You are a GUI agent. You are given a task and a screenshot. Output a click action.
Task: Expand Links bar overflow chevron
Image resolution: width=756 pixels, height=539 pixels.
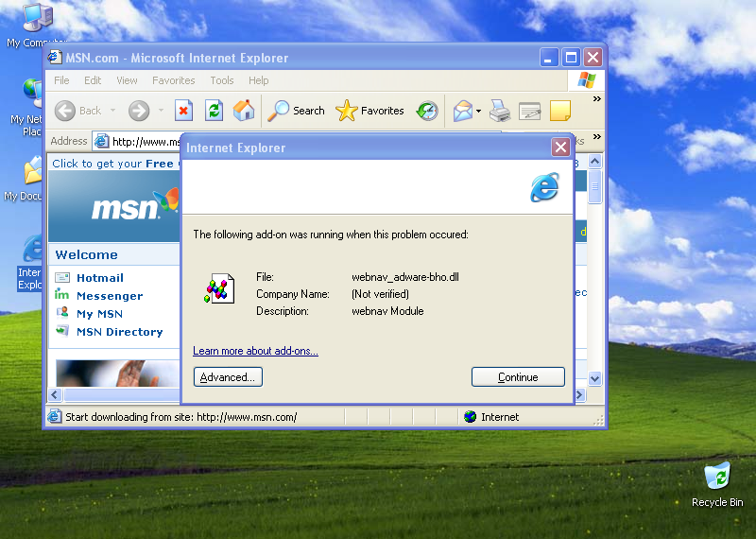tap(597, 136)
